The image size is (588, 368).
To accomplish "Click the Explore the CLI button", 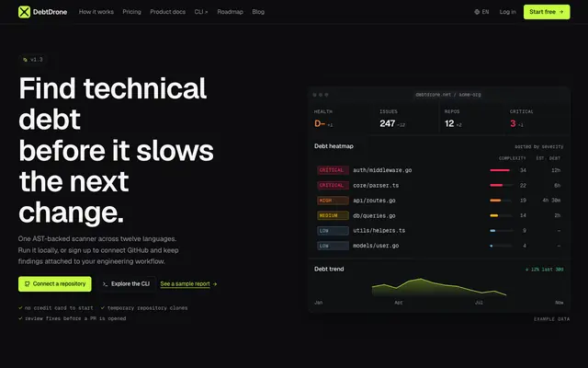I will coord(126,284).
